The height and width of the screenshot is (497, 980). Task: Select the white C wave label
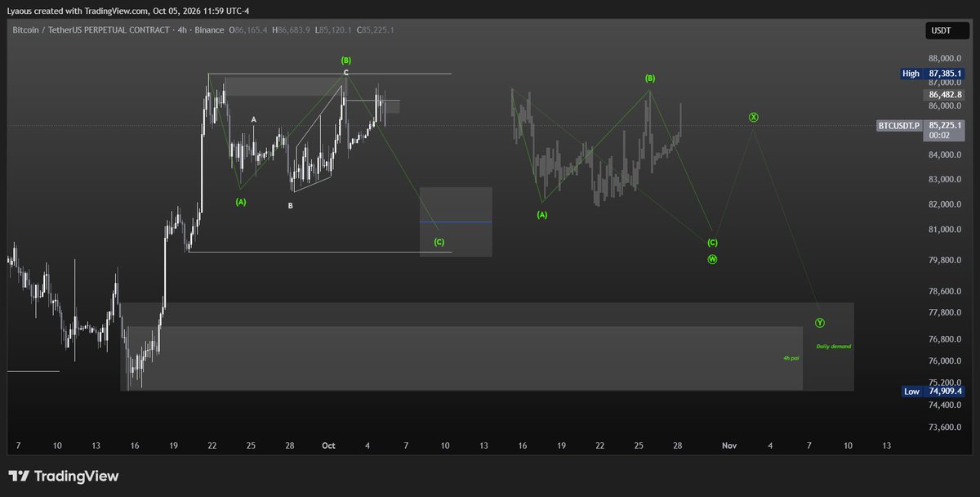(346, 73)
